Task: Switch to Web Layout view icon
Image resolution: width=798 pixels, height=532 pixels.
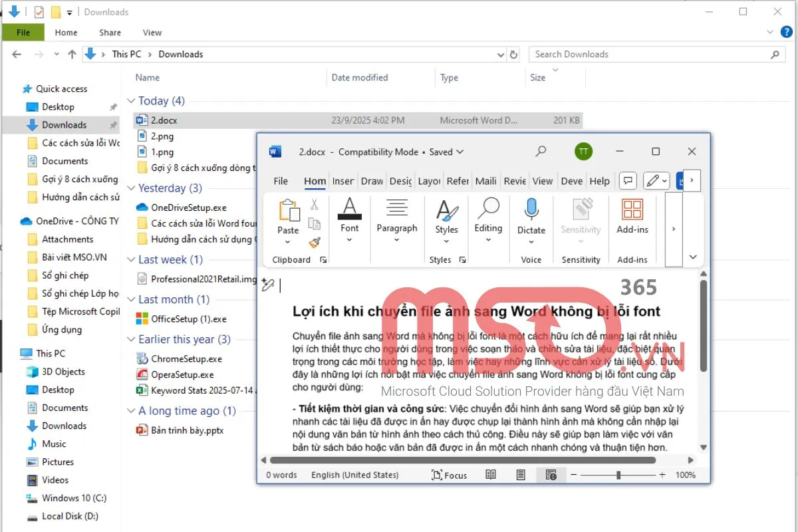Action: [551, 475]
